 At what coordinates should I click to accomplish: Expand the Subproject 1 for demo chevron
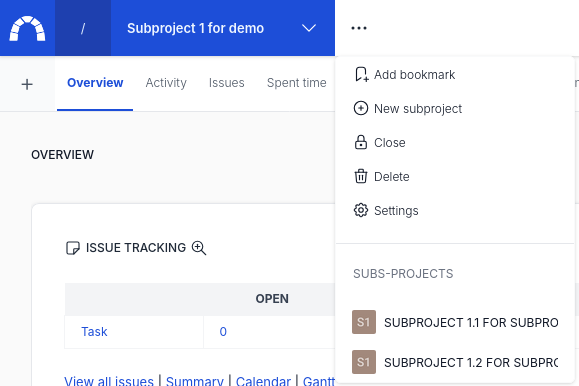click(309, 28)
